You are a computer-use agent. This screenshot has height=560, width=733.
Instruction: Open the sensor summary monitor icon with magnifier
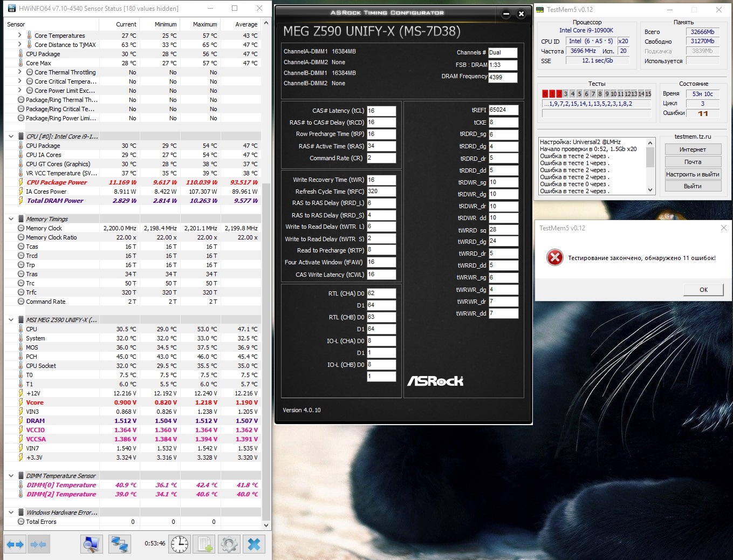pos(92,544)
